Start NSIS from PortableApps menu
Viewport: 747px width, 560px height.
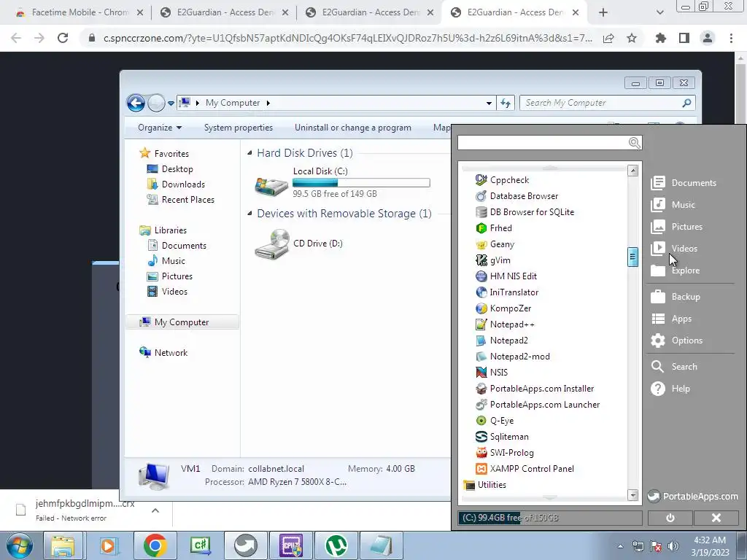point(492,373)
